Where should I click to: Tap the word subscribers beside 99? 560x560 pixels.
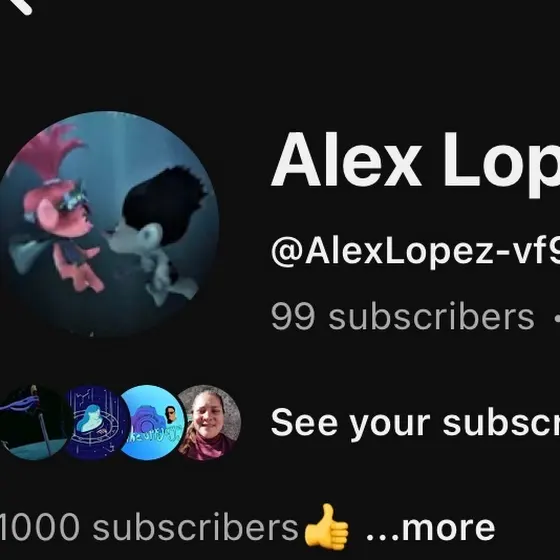tap(431, 316)
